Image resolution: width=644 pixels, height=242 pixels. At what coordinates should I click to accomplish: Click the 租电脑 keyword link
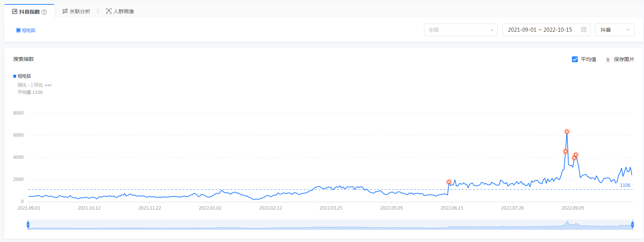click(x=29, y=30)
